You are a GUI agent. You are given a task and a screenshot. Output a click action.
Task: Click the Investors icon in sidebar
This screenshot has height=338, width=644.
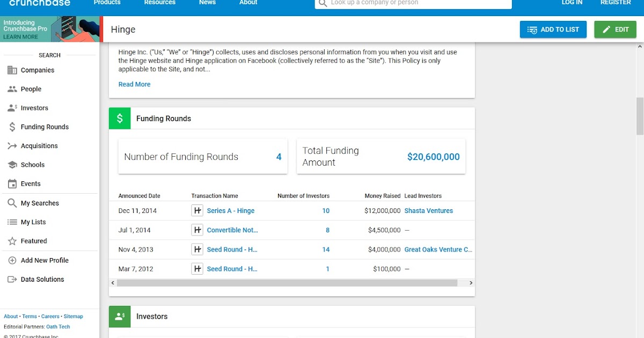pos(12,108)
